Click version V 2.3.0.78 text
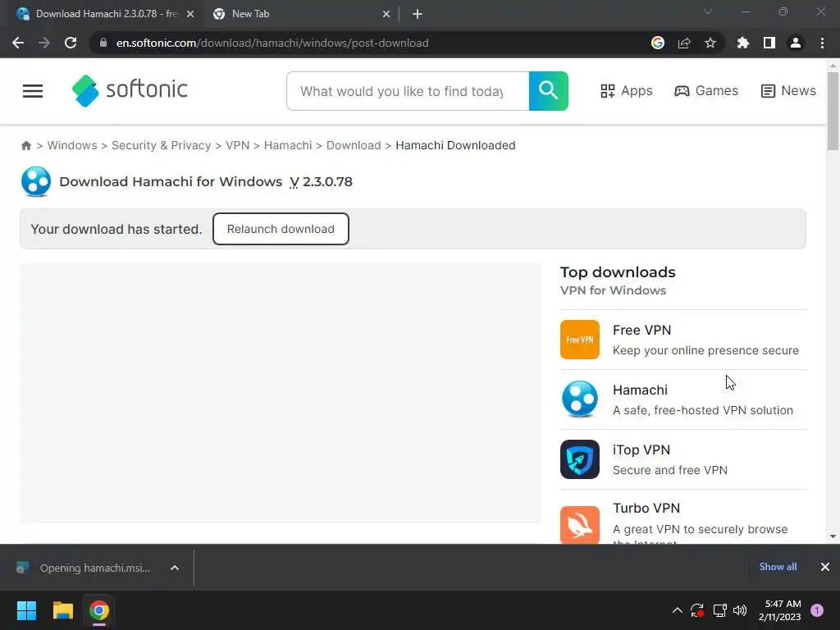Viewport: 840px width, 630px height. (321, 181)
